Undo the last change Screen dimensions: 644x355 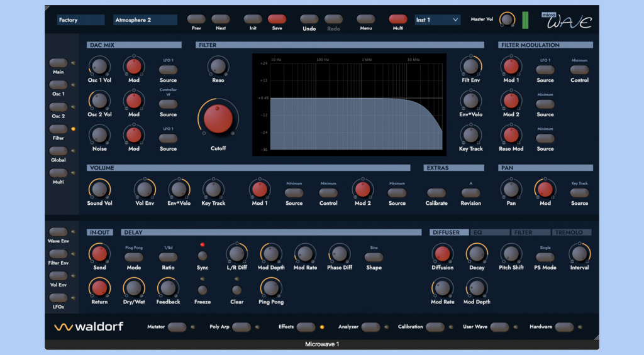[x=309, y=19]
